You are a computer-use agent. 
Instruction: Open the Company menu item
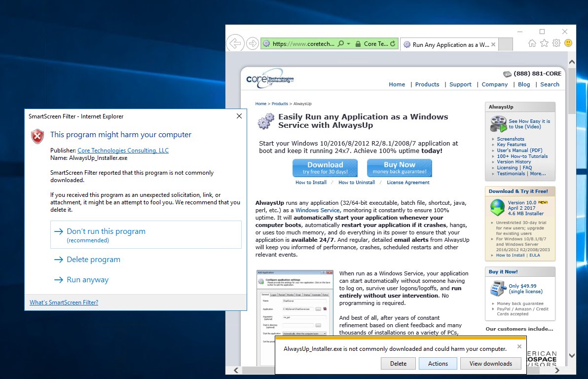click(x=495, y=84)
